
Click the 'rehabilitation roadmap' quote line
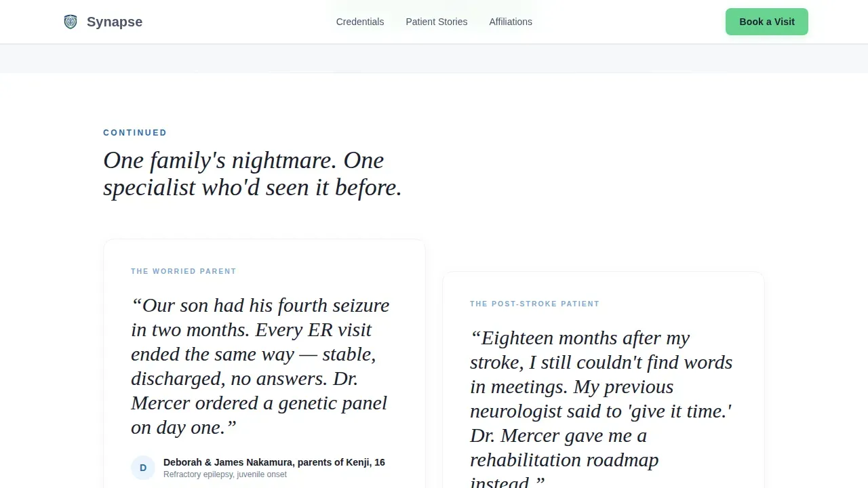[564, 460]
